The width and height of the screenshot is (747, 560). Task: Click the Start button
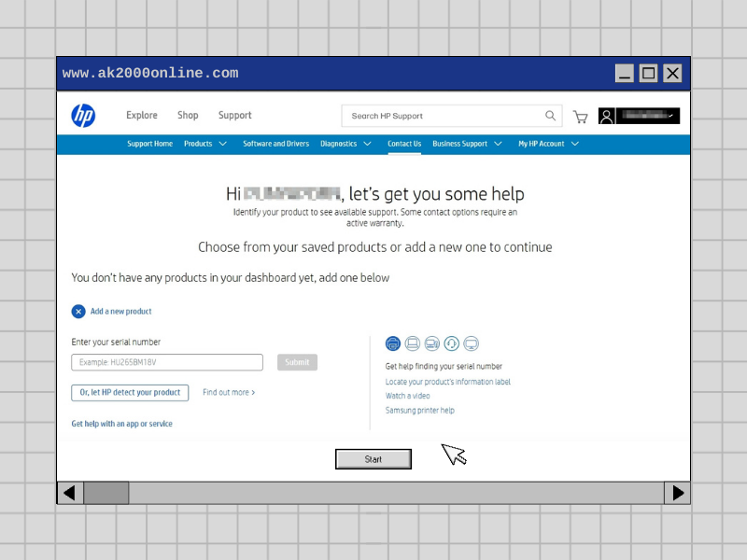[x=373, y=459]
